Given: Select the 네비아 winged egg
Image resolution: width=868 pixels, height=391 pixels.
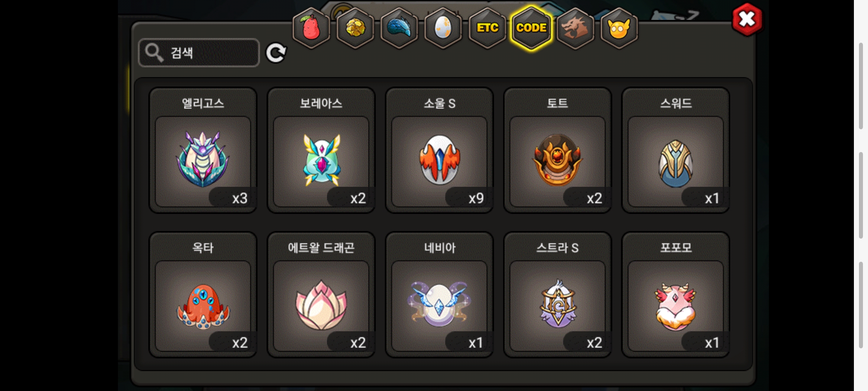Looking at the screenshot, I should coord(439,295).
